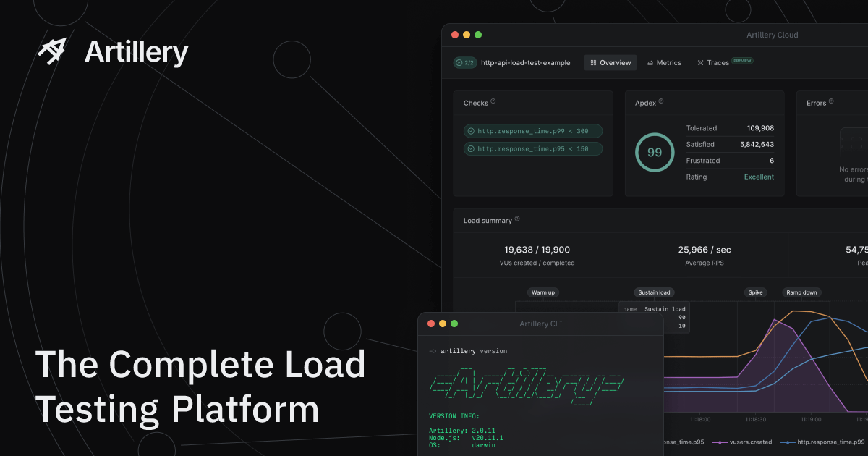Click the 2/2 checks passed badge
Image resolution: width=868 pixels, height=456 pixels.
pyautogui.click(x=464, y=63)
